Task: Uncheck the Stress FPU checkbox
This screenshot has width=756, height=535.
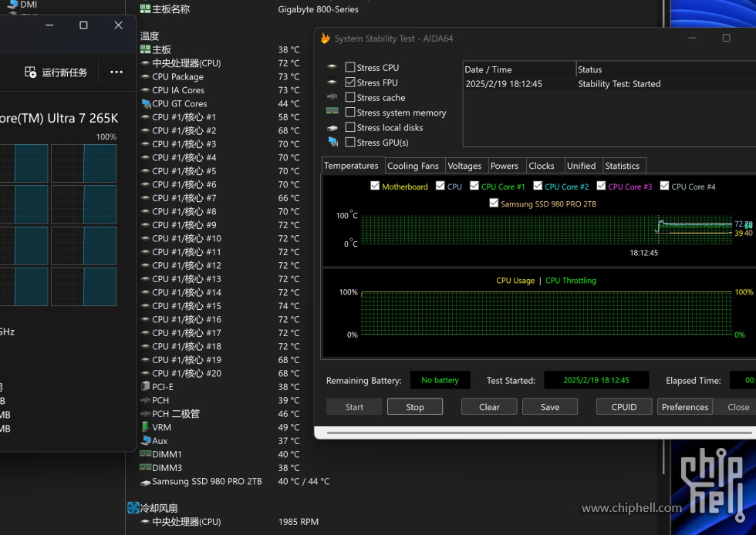Action: click(x=350, y=82)
